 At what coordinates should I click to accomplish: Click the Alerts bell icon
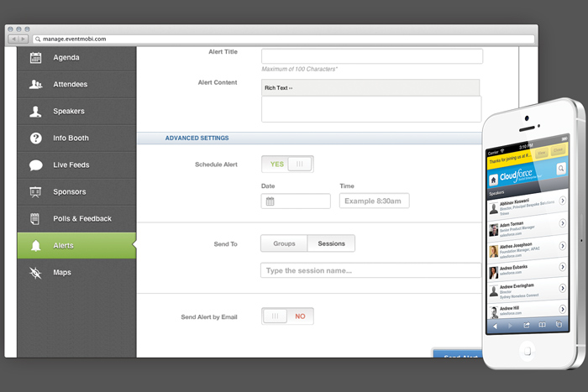pos(35,245)
